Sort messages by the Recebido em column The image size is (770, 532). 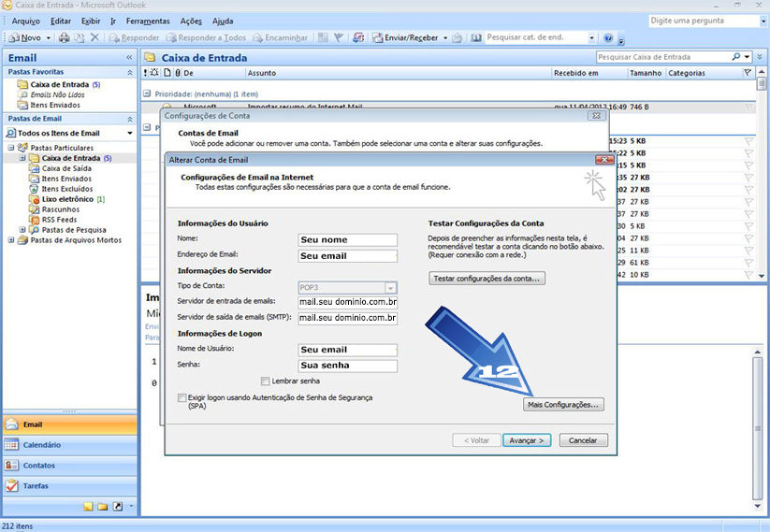click(589, 73)
